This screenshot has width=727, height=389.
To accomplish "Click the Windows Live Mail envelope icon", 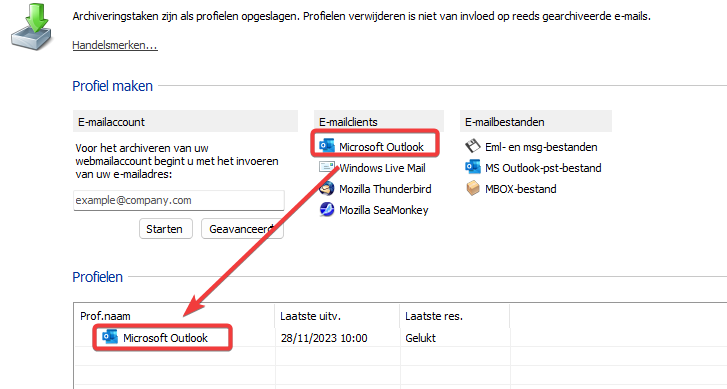I will 327,167.
